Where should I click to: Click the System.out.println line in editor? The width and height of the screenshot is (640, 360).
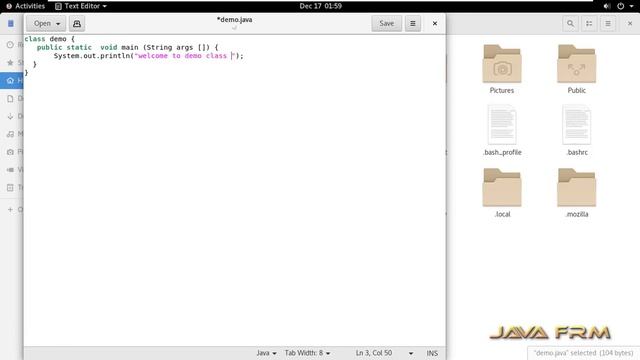point(149,56)
